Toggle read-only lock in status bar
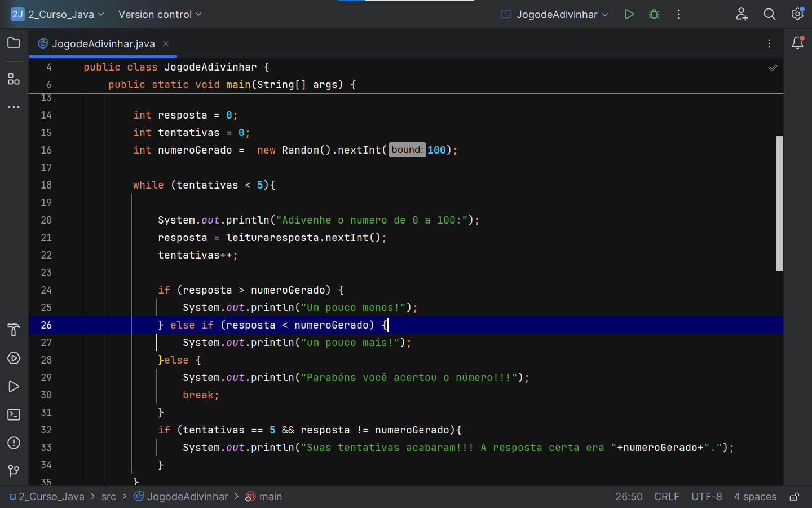 [x=795, y=497]
